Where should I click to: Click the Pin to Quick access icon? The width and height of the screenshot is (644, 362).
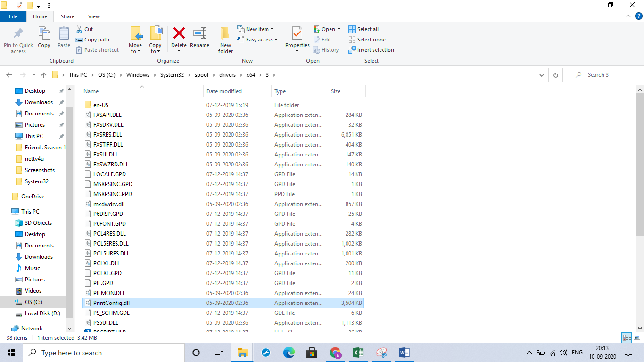pyautogui.click(x=18, y=39)
